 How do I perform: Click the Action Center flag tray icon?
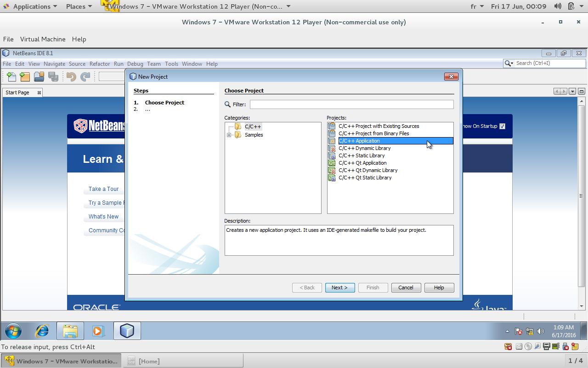coord(519,331)
